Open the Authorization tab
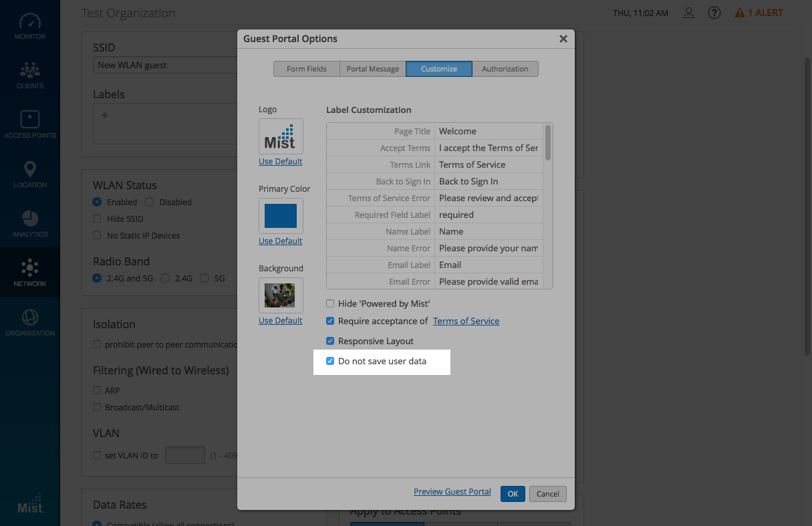Screen dimensions: 812x526 click(505, 69)
